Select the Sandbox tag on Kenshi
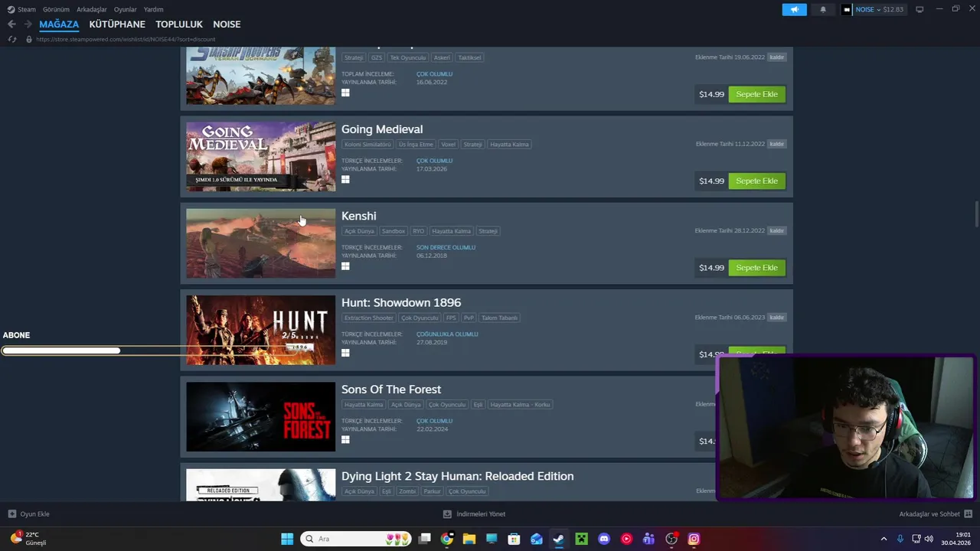980x551 pixels. [x=394, y=231]
